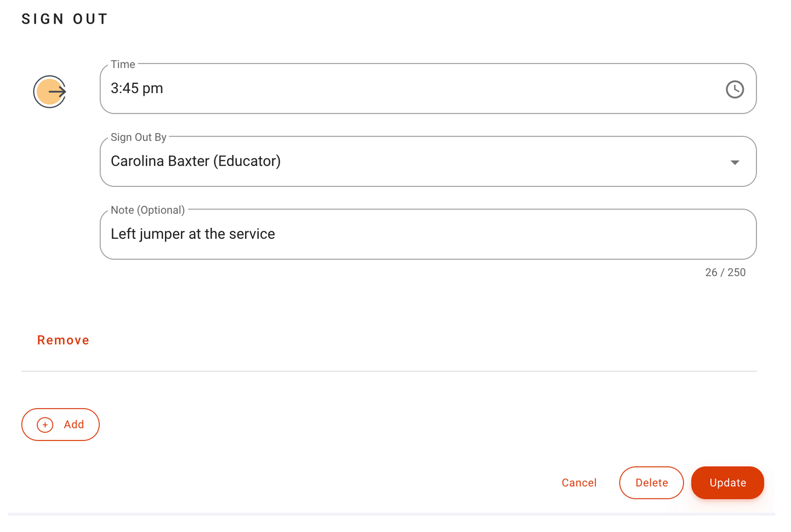
Task: Click the plus circle icon in Add
Action: pyautogui.click(x=45, y=425)
